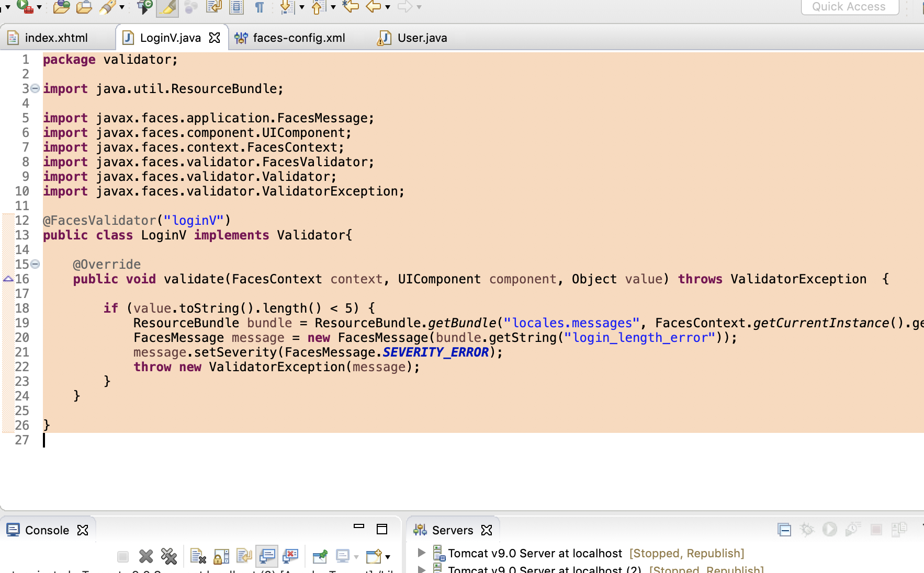Open the Search flashlight dropdown arrow
The width and height of the screenshot is (924, 573).
(121, 7)
